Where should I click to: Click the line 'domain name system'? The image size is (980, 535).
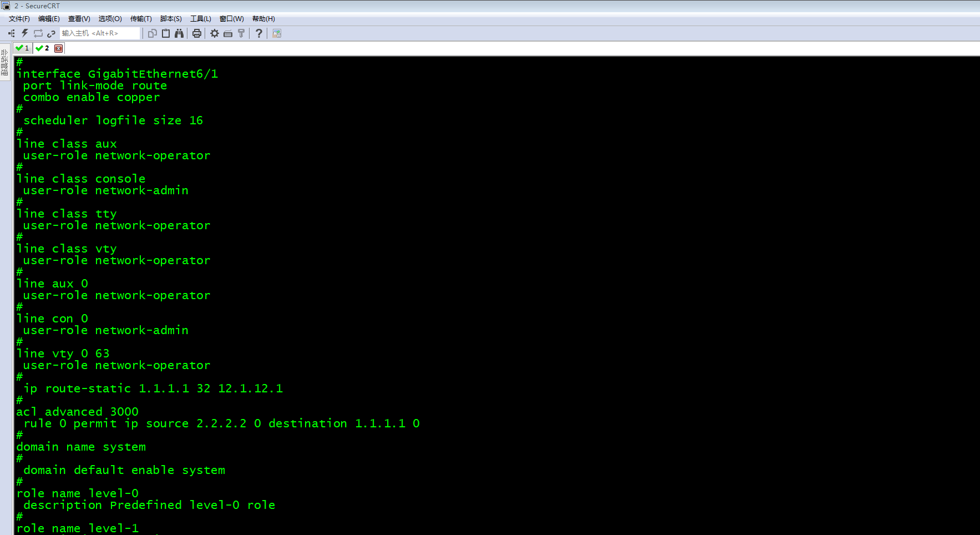tap(81, 447)
